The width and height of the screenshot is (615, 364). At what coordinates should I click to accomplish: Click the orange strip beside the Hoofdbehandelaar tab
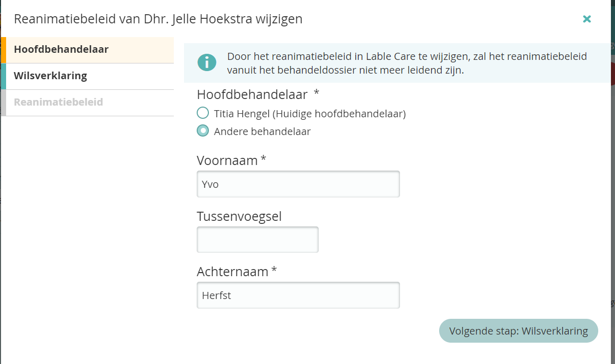[x=3, y=50]
